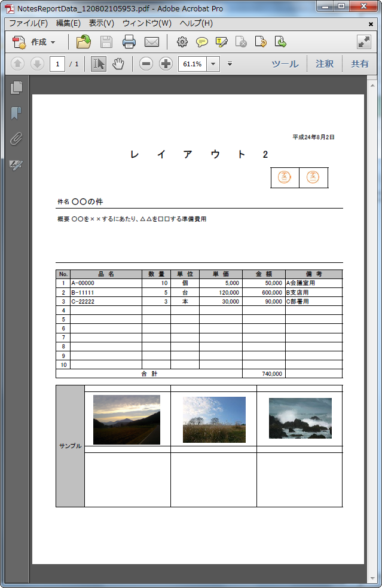Screen dimensions: 382x588
Task: Open the ツール pane
Action: click(285, 64)
